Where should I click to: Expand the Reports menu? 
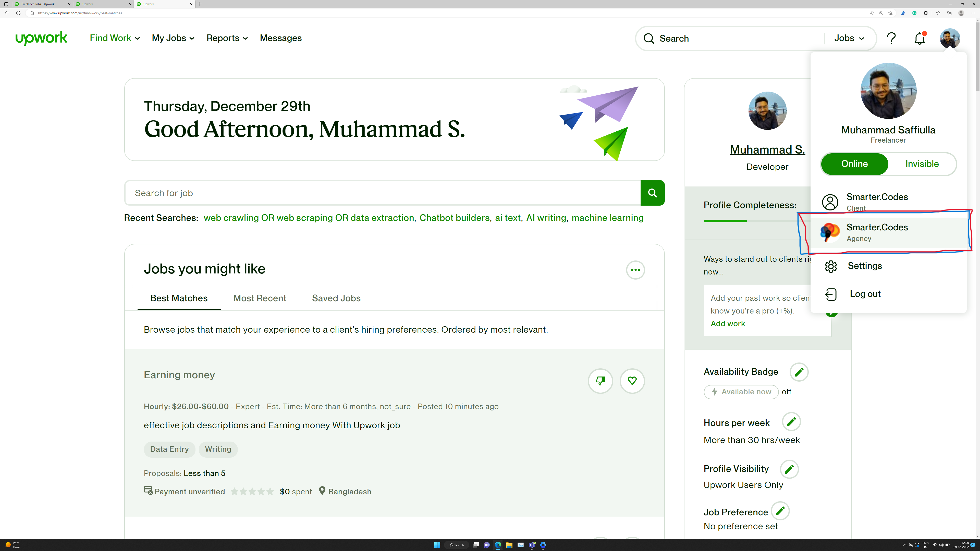coord(227,38)
